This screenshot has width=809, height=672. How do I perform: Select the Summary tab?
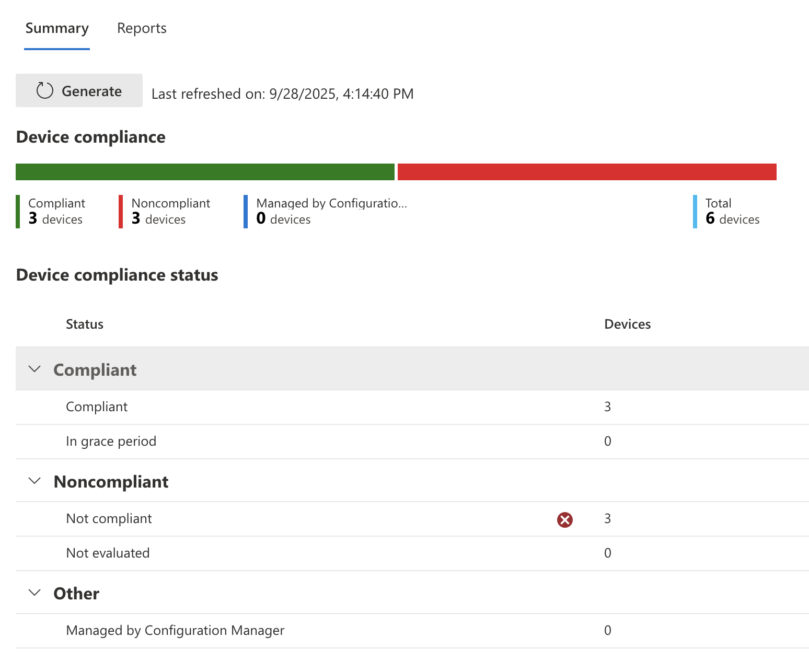click(56, 28)
